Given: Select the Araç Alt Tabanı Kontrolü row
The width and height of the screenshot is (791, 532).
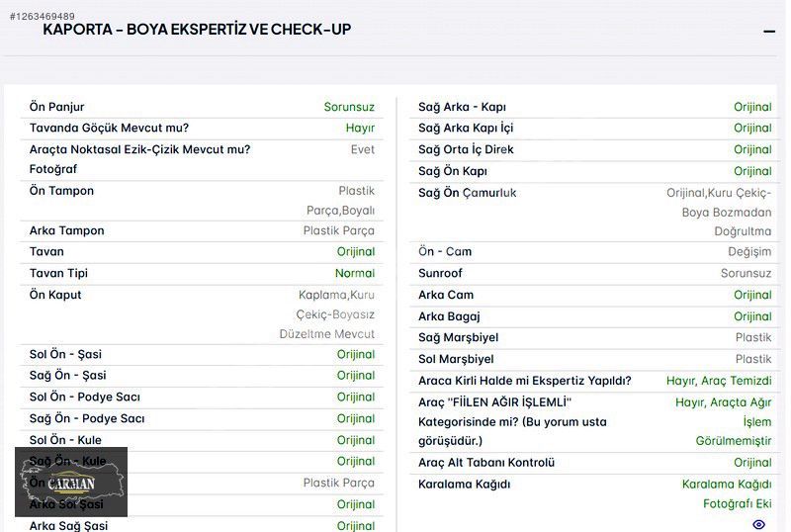Looking at the screenshot, I should click(x=486, y=462).
